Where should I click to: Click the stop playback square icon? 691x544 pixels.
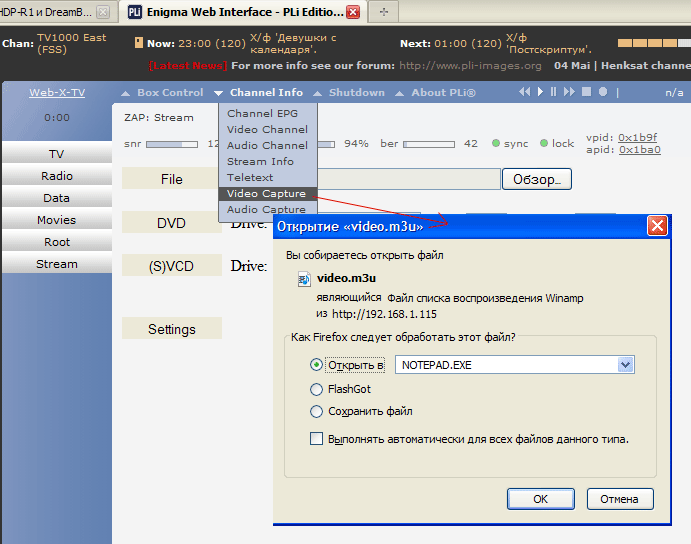(586, 92)
